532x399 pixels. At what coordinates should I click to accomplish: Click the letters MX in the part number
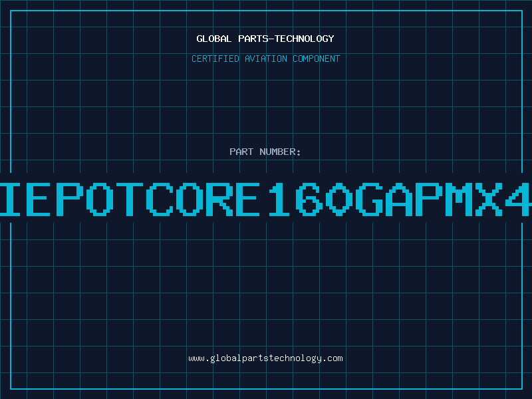pos(474,199)
